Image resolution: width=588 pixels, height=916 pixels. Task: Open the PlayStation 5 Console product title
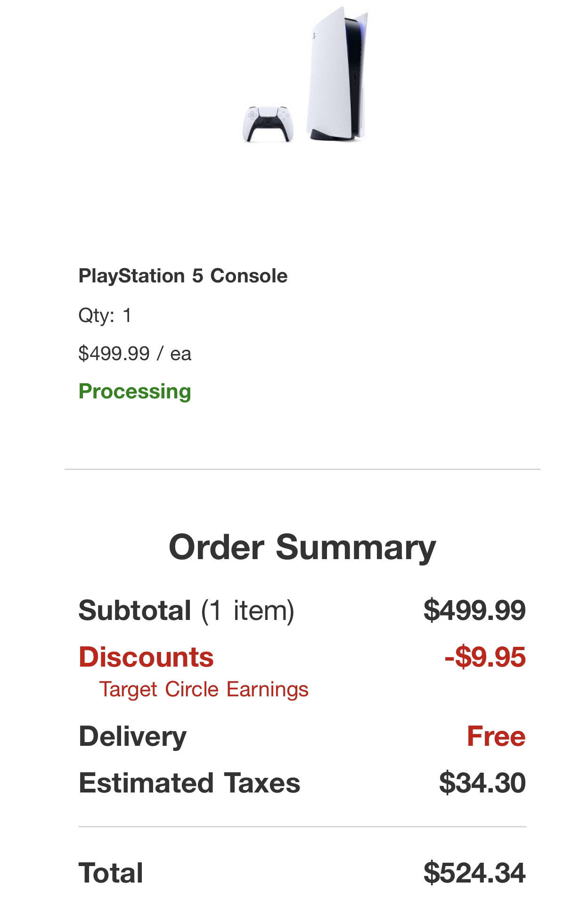coord(183,276)
